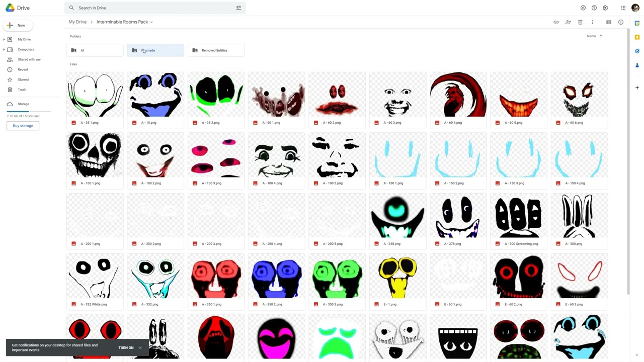The width and height of the screenshot is (644, 362).
Task: Click image file icon beside A - 300.png
Action: [558, 244]
